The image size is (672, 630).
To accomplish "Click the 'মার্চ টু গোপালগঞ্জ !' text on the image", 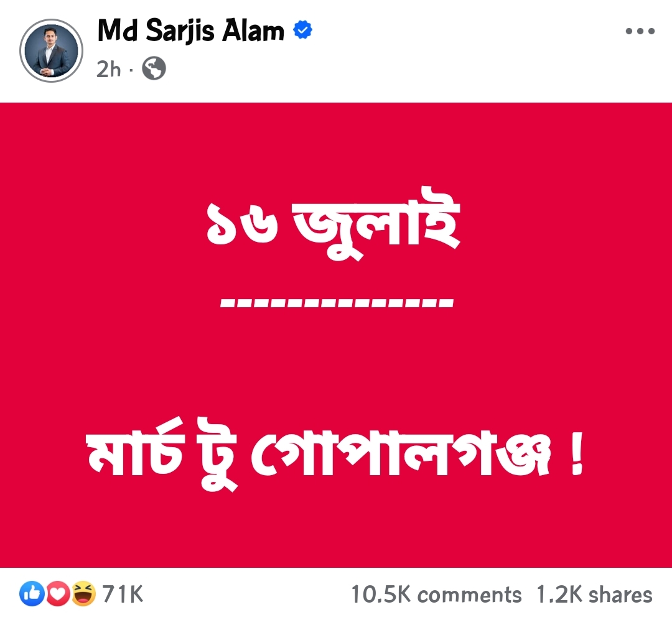I will point(336,454).
